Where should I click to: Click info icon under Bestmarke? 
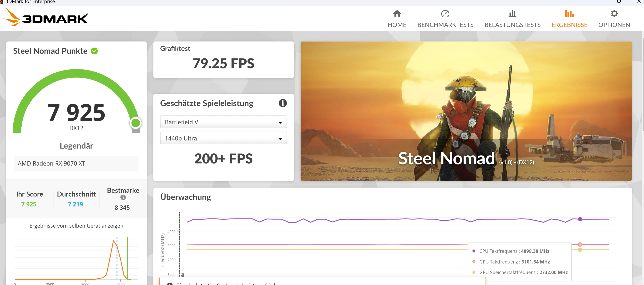click(x=123, y=197)
